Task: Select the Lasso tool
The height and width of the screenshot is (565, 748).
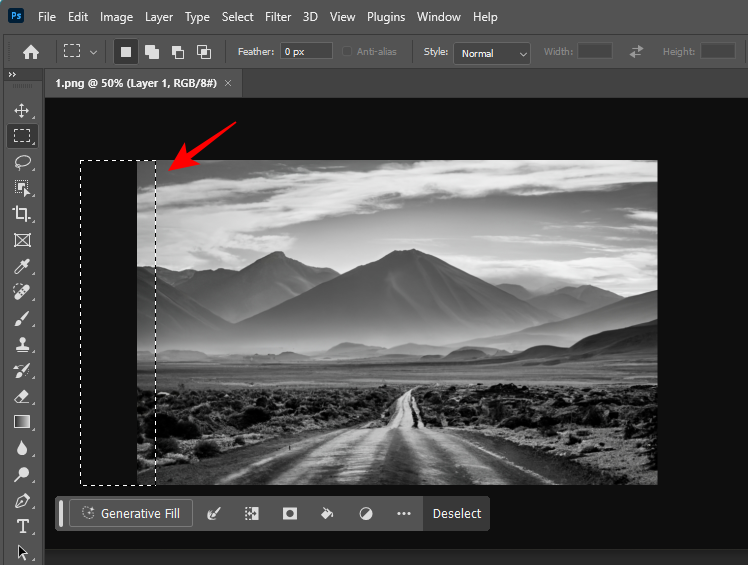Action: point(22,162)
